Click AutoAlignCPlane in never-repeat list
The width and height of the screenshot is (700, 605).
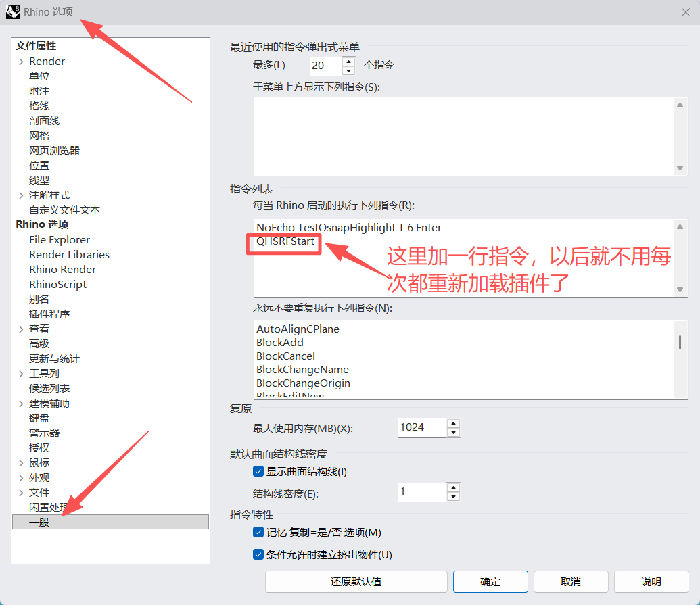point(298,329)
